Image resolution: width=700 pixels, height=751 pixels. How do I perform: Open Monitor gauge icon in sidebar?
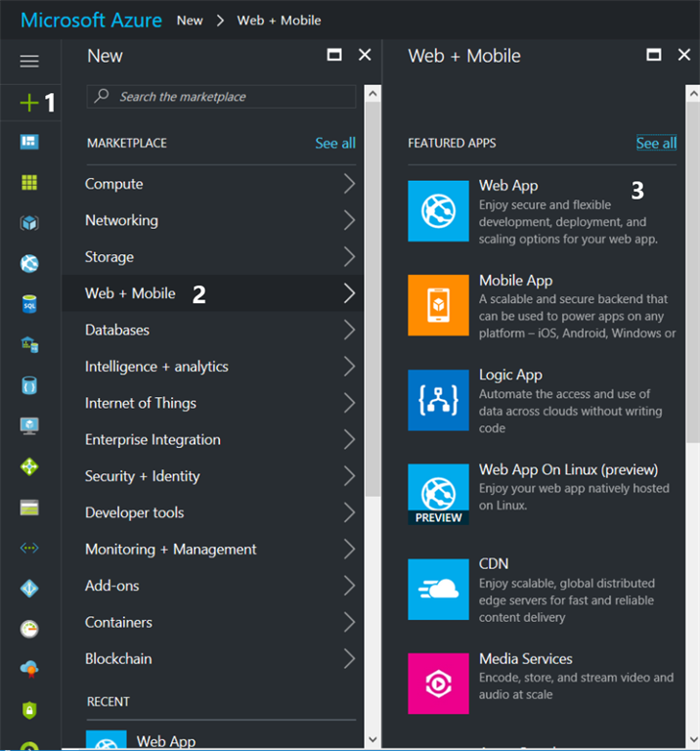(x=29, y=629)
